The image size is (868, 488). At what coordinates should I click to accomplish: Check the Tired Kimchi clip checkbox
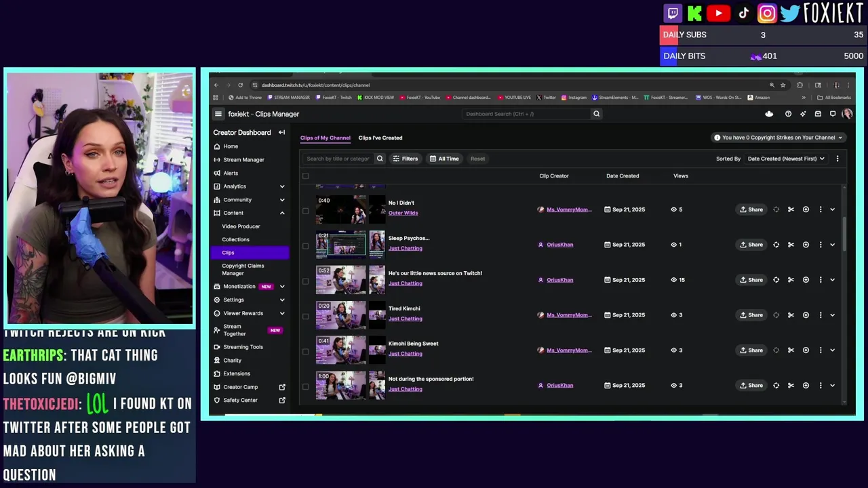pyautogui.click(x=305, y=317)
